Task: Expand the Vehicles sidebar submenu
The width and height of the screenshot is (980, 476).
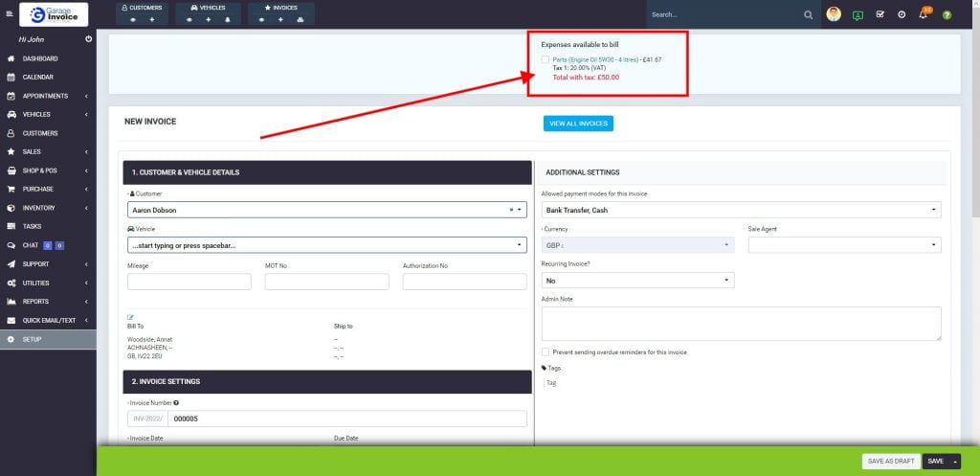Action: pos(86,115)
